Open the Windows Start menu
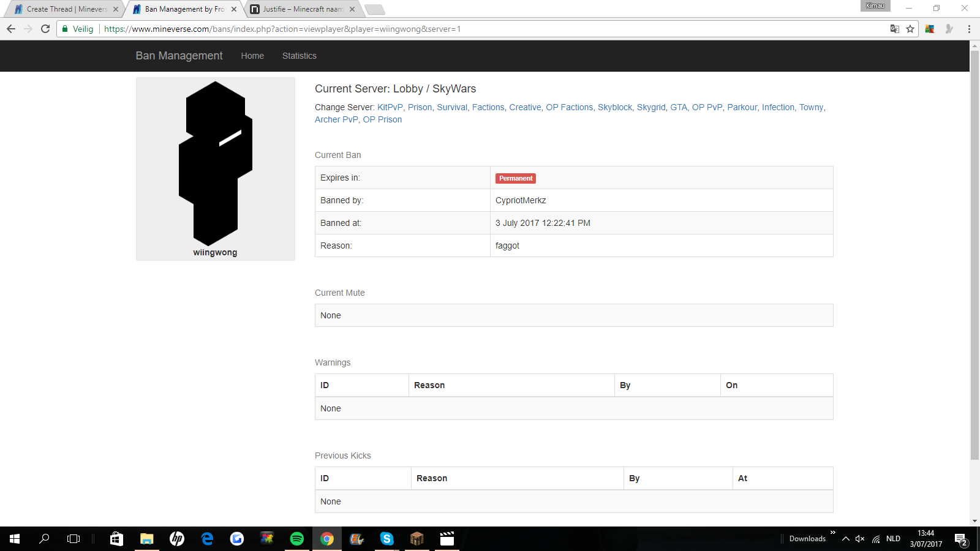This screenshot has height=551, width=980. pyautogui.click(x=15, y=539)
